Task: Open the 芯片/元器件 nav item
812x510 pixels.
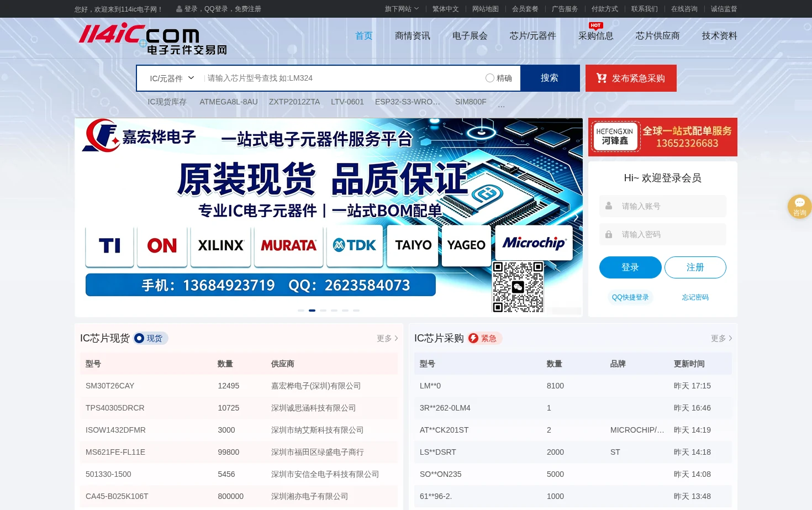Action: point(533,36)
